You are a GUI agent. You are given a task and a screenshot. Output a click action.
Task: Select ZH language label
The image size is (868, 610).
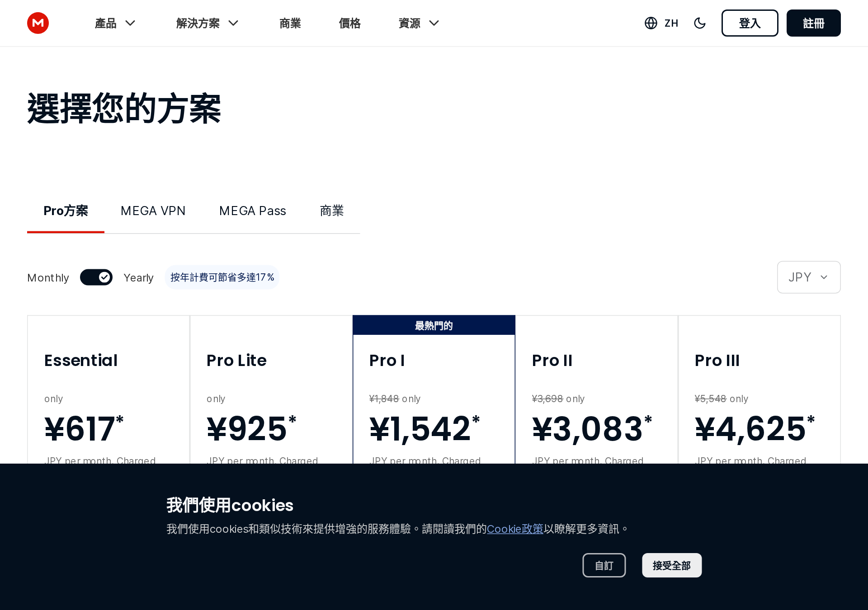pos(671,23)
